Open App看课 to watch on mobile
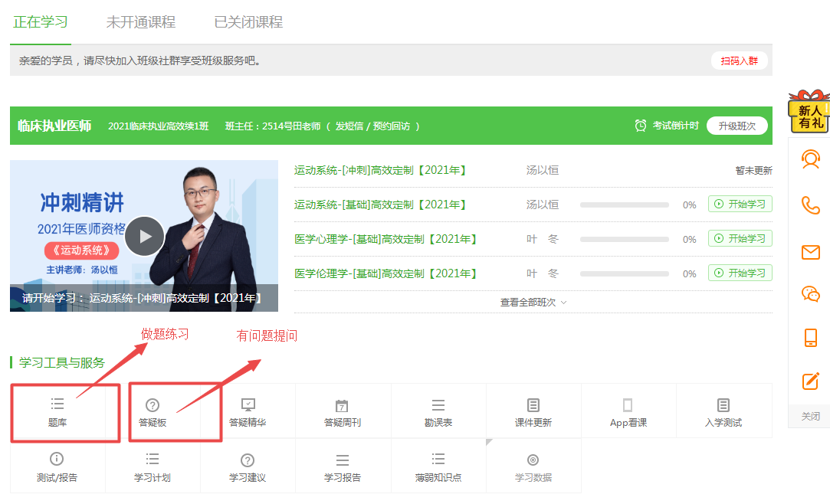 [x=628, y=411]
